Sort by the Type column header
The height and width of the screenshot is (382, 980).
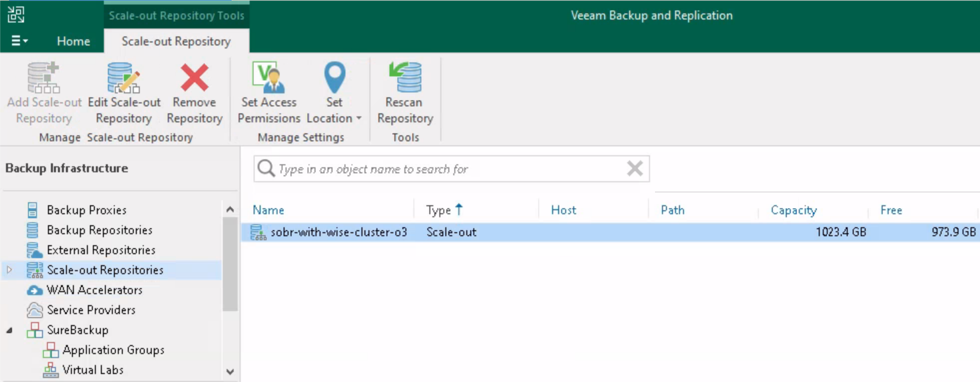[438, 210]
